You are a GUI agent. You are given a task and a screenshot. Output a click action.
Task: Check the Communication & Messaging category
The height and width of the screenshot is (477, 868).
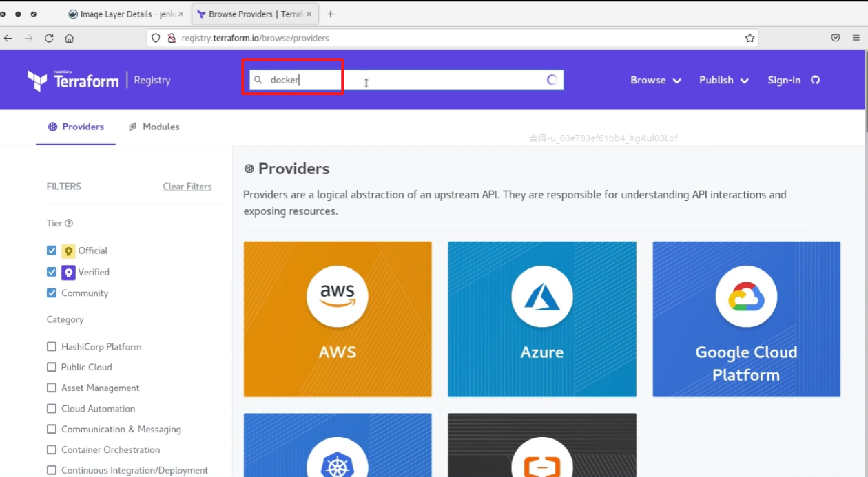point(52,429)
